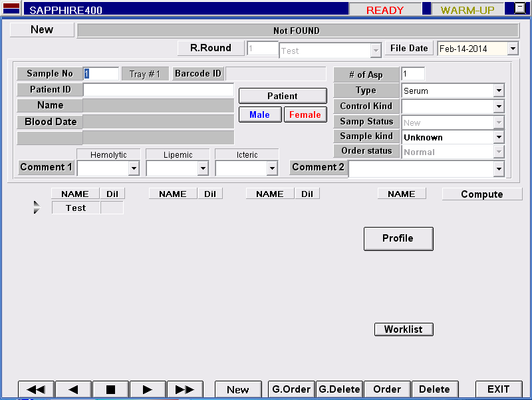This screenshot has width=532, height=400.
Task: Open the Control Kind dropdown
Action: (x=499, y=106)
